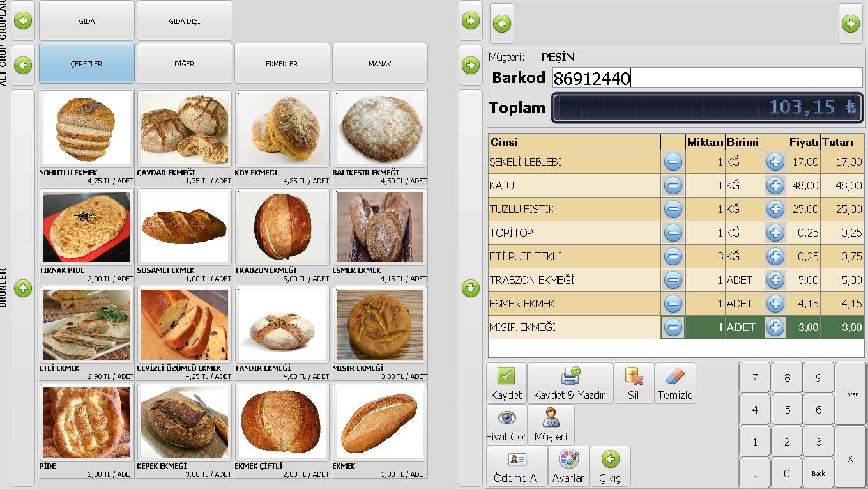The width and height of the screenshot is (868, 489).
Task: Click Ödeme Al payment button
Action: pos(517,466)
